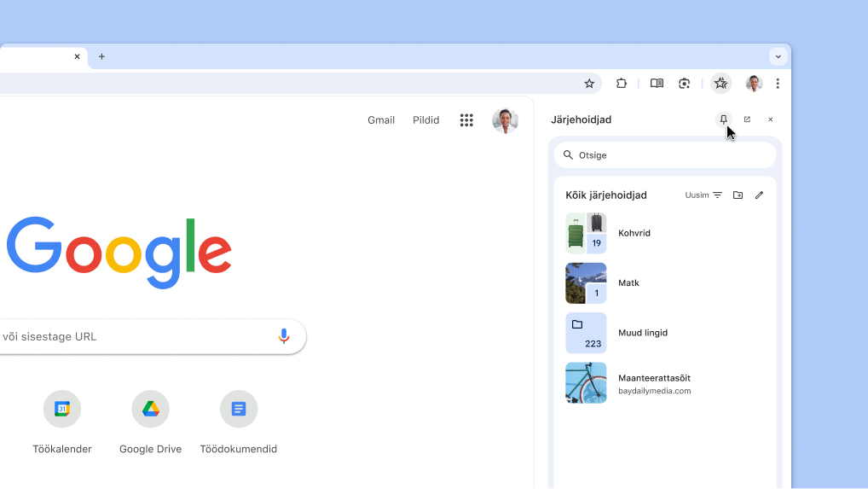The image size is (868, 489).
Task: Close the current browser tab
Action: (77, 56)
